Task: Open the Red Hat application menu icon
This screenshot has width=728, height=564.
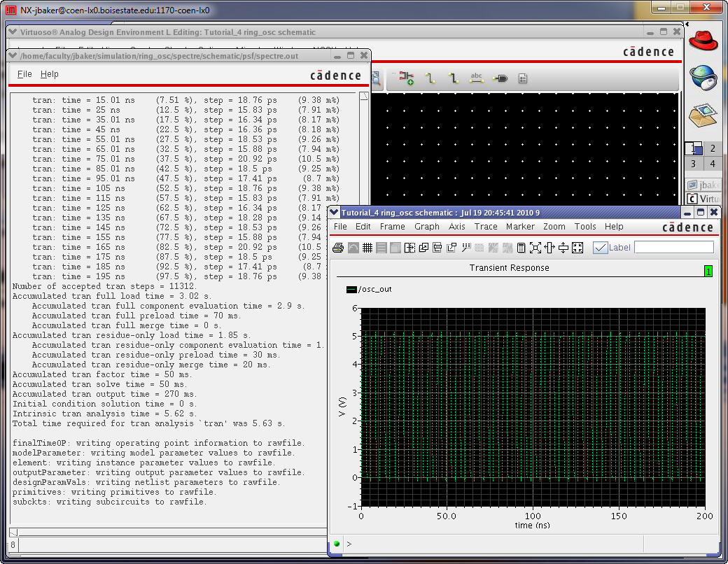Action: tap(703, 41)
